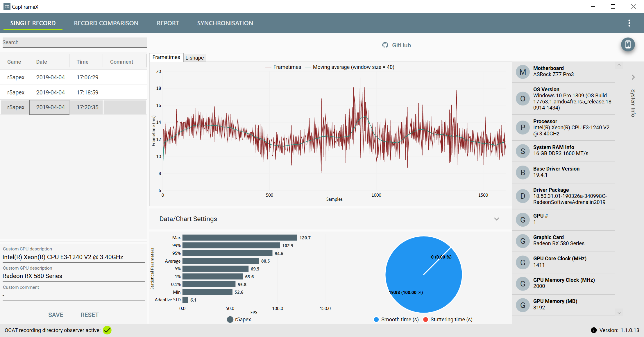Viewport: 644px width, 337px height.
Task: Toggle the Frametimes series in chart legend
Action: coord(283,67)
